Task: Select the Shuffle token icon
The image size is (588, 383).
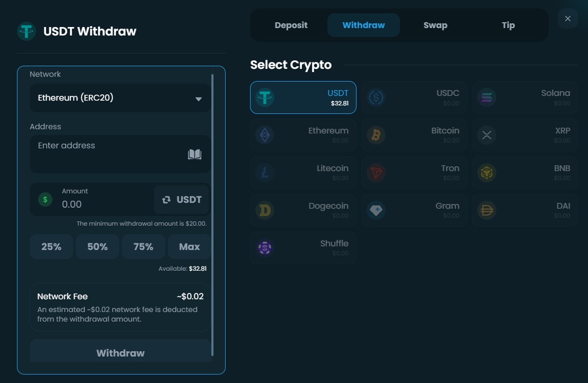Action: 265,247
